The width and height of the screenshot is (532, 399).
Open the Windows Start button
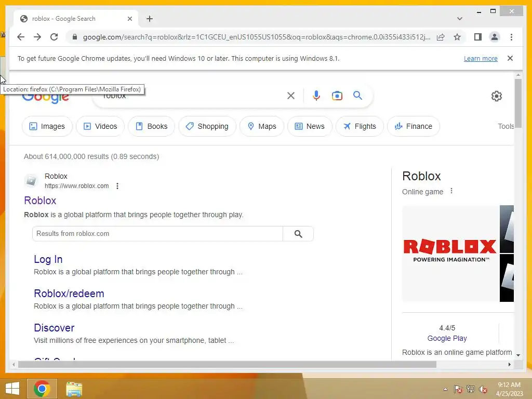[x=12, y=389]
